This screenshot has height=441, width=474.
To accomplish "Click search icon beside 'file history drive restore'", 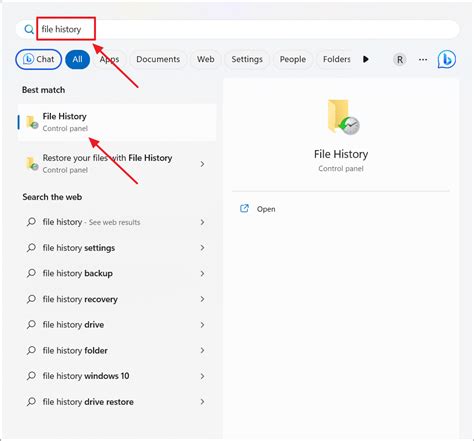I will click(31, 402).
